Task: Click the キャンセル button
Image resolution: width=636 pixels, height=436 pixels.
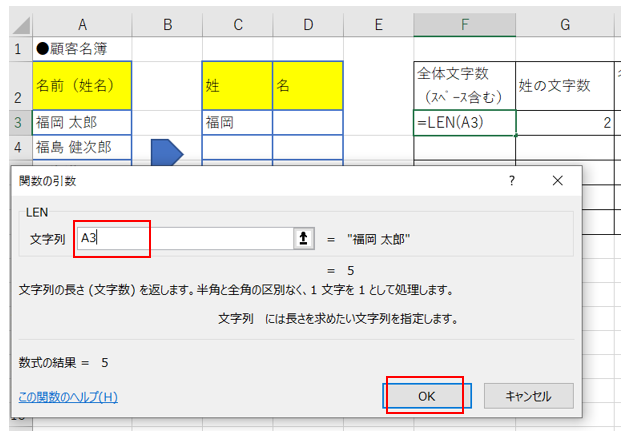Action: [x=529, y=395]
